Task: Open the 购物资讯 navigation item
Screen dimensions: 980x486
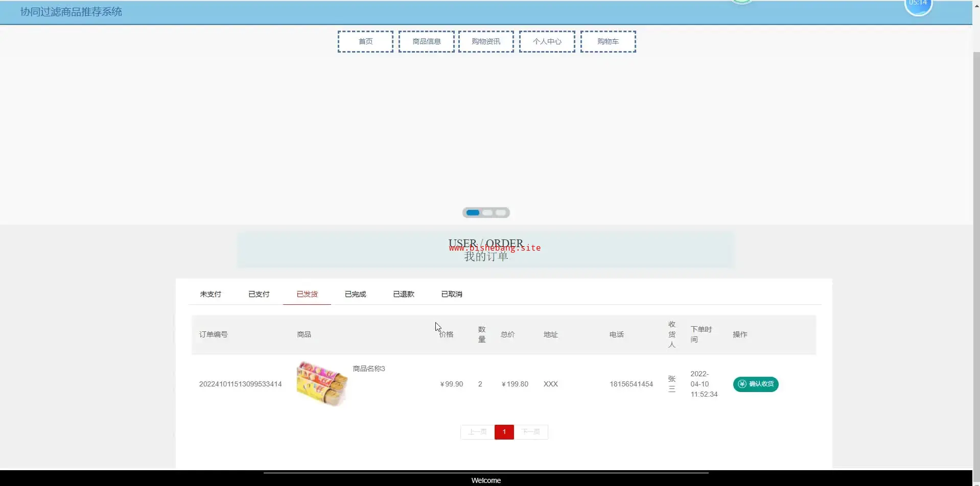Action: 486,41
